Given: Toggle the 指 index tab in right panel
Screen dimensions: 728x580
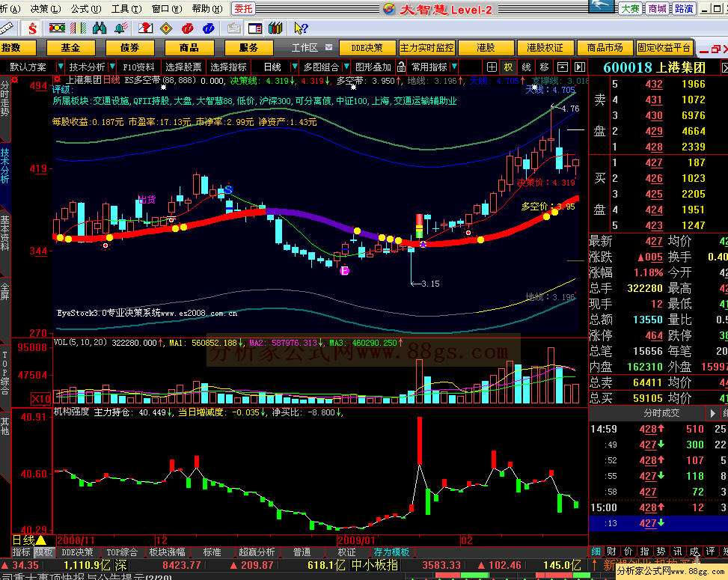Looking at the screenshot, I should pos(644,552).
